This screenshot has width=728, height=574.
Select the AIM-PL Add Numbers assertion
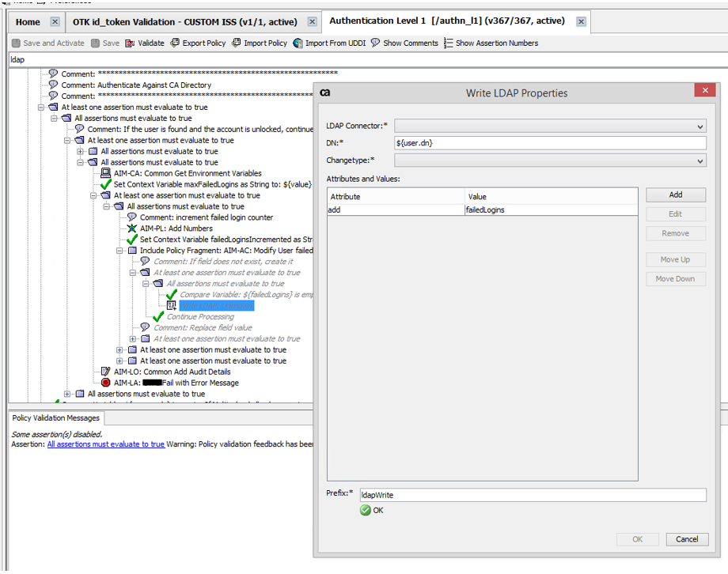click(x=176, y=228)
